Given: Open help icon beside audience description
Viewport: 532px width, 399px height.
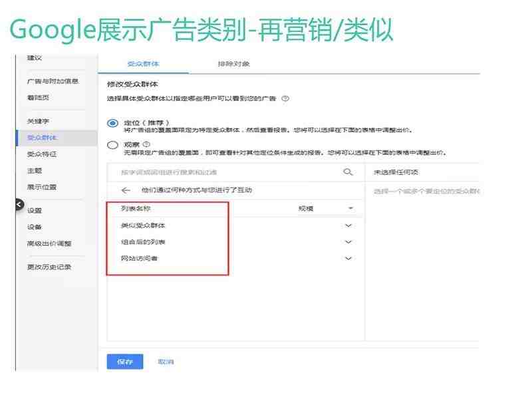Looking at the screenshot, I should click(x=285, y=98).
